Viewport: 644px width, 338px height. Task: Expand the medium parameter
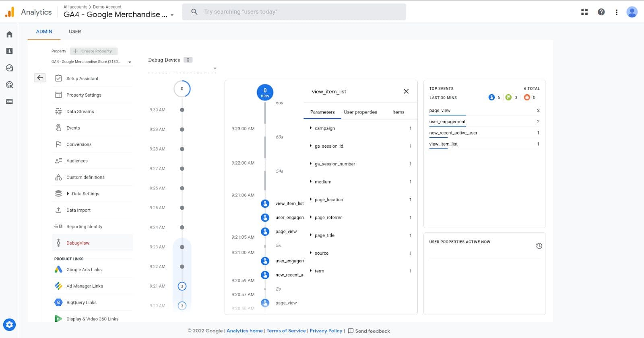tap(310, 181)
